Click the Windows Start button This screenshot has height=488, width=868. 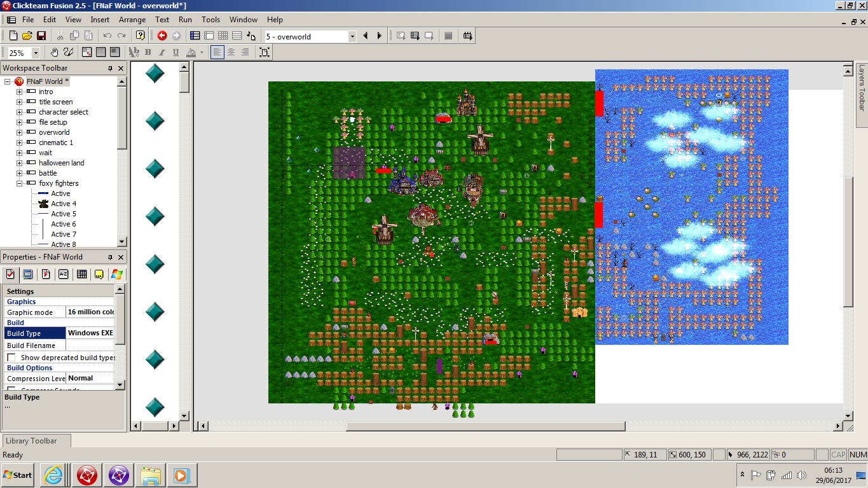click(18, 475)
